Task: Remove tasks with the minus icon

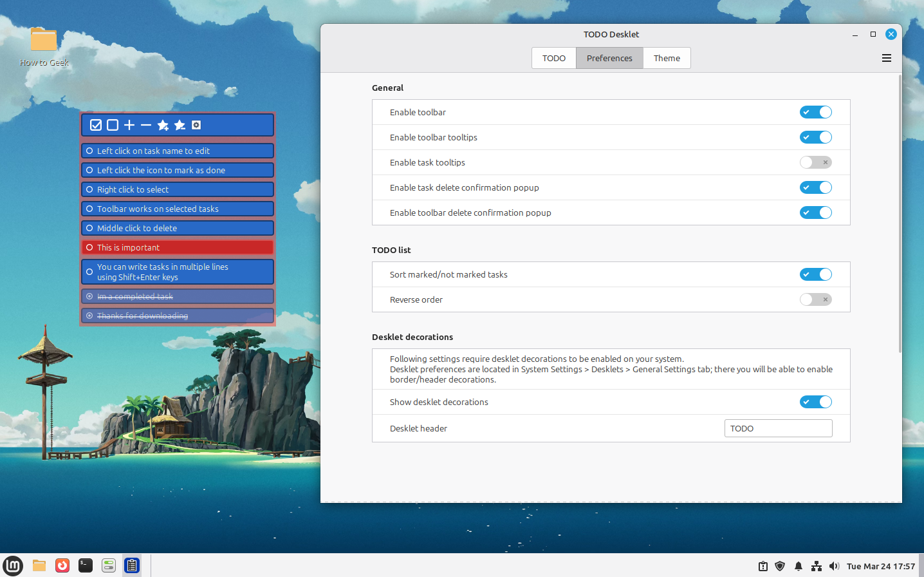Action: (146, 125)
